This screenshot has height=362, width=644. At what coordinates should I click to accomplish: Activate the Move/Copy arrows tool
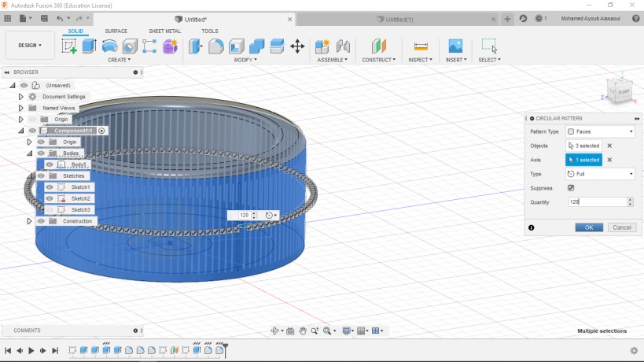click(x=297, y=46)
